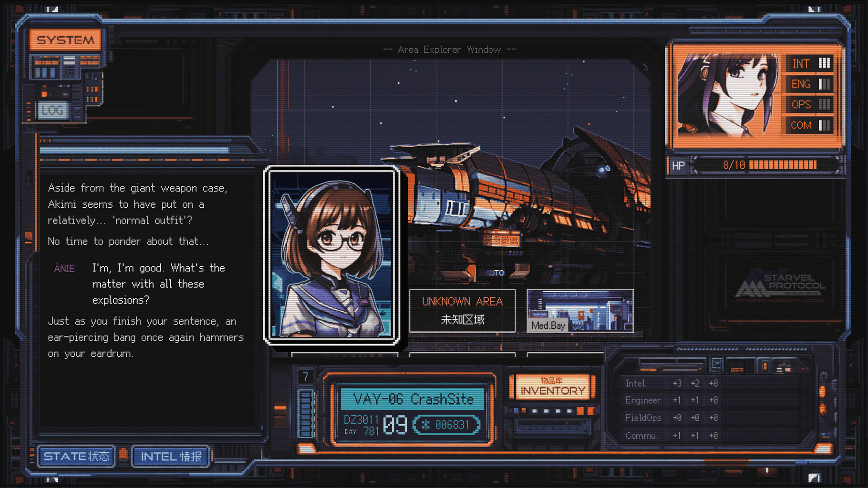The height and width of the screenshot is (488, 868).
Task: Click the orange corner button at panel's bottom right
Action: 823,448
